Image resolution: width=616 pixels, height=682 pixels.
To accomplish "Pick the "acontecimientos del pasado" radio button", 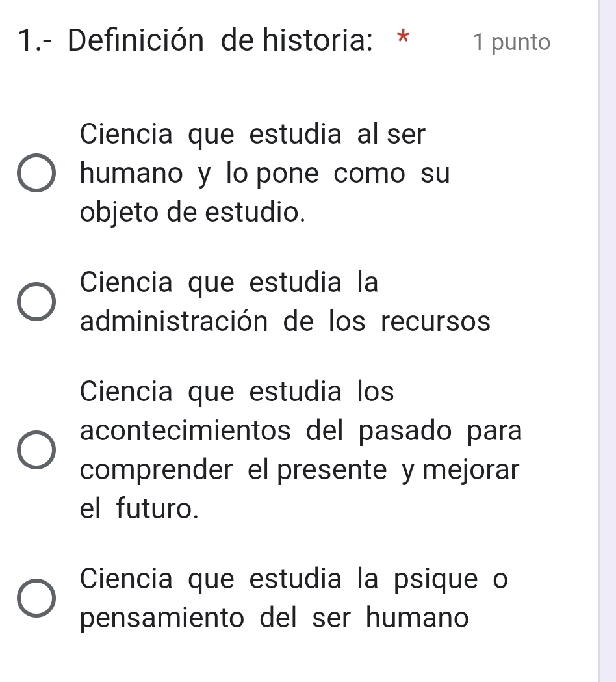I will [x=35, y=449].
